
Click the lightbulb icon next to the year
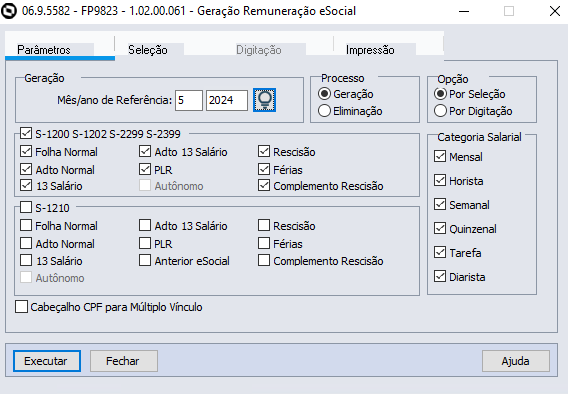pyautogui.click(x=264, y=100)
